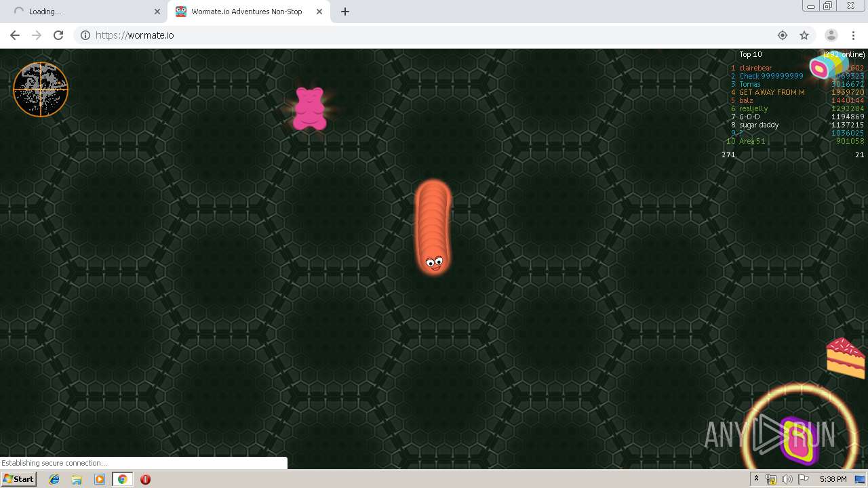Open red Opera icon in taskbar
This screenshot has height=488, width=868.
point(145,479)
